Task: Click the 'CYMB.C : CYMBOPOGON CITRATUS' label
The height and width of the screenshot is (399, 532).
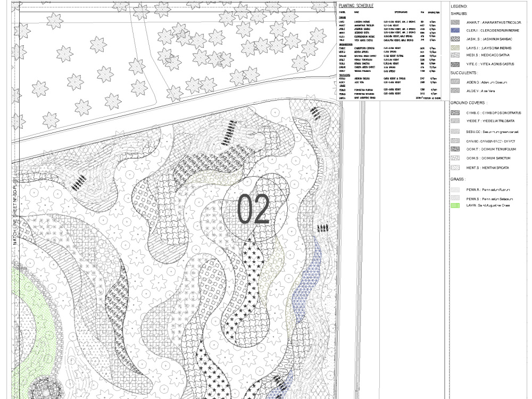Action: pos(494,113)
